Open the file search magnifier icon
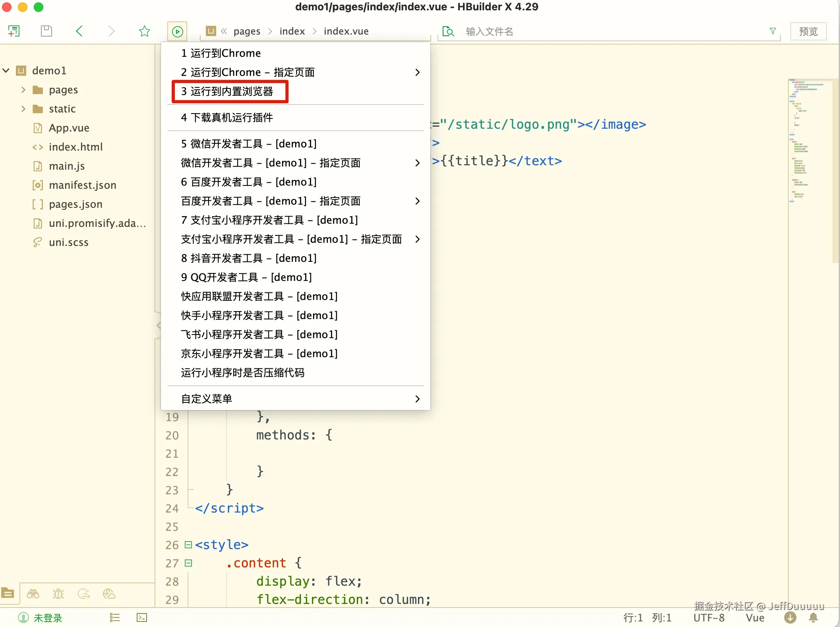The image size is (840, 627). (x=448, y=31)
